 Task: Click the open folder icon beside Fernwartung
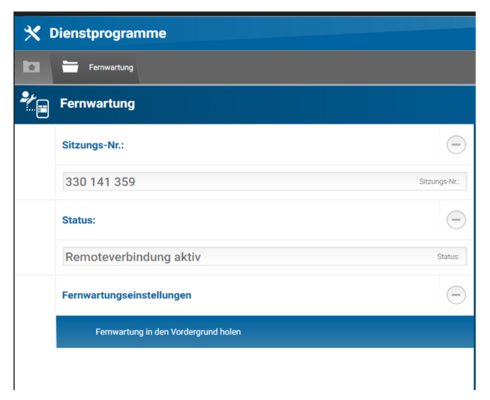[x=70, y=67]
